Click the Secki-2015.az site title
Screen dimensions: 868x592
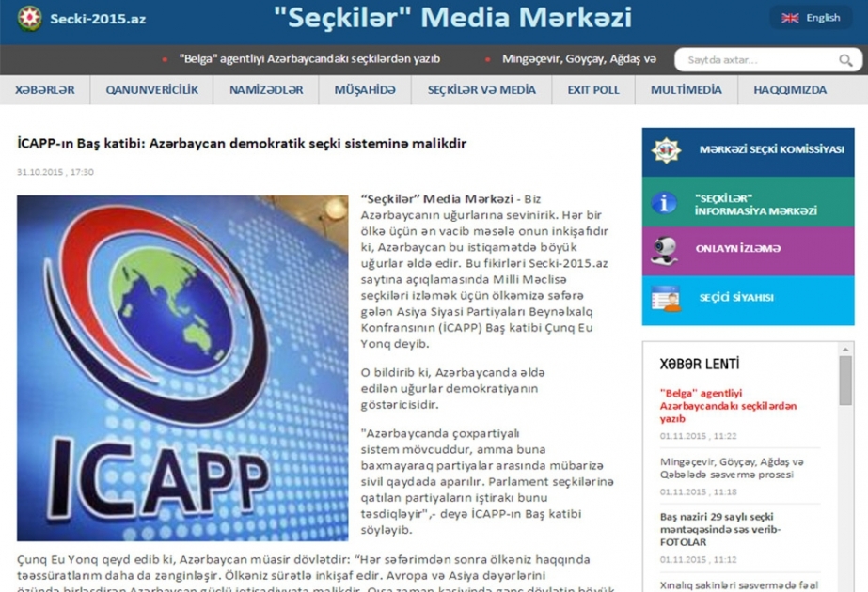98,19
